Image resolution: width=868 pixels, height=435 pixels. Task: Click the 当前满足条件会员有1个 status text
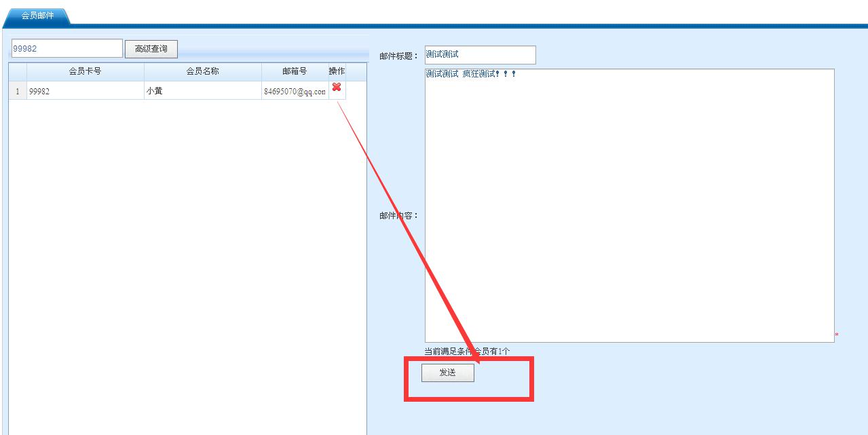467,351
